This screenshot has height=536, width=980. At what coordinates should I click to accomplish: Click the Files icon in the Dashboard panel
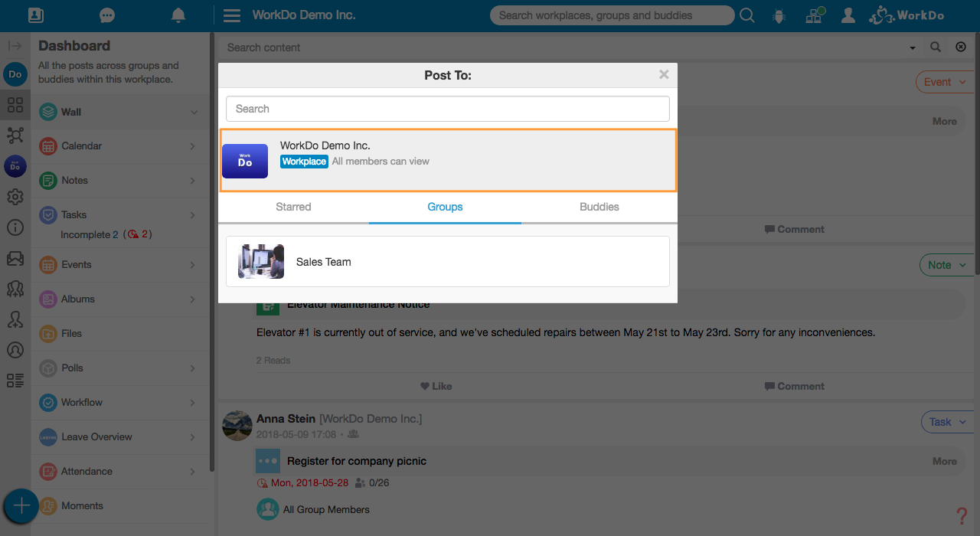(x=48, y=334)
